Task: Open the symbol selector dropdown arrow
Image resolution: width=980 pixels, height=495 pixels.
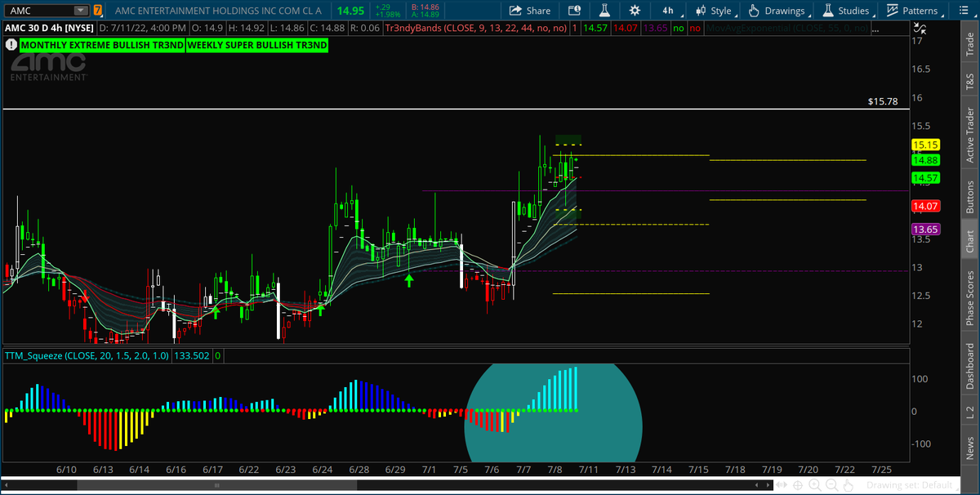Action: (x=80, y=11)
